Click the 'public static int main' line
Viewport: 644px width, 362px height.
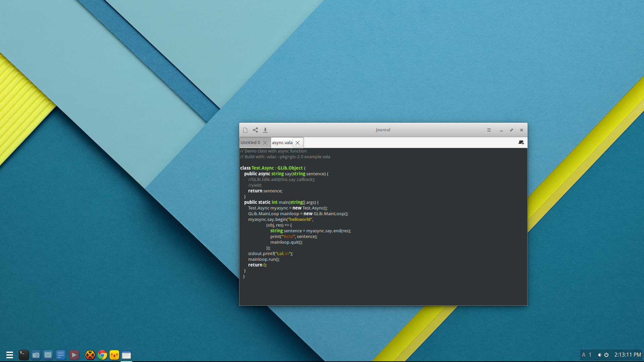click(x=281, y=202)
